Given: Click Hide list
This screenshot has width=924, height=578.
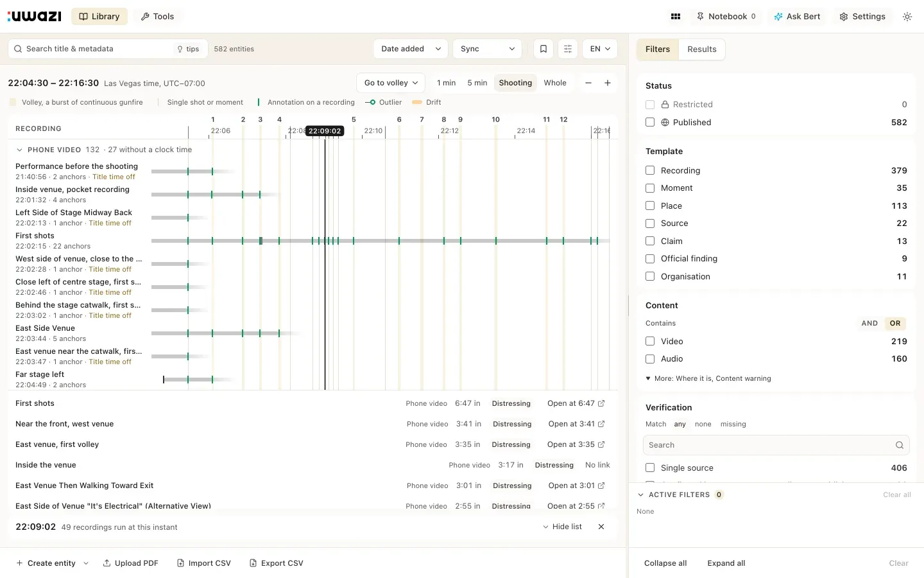Looking at the screenshot, I should [562, 527].
